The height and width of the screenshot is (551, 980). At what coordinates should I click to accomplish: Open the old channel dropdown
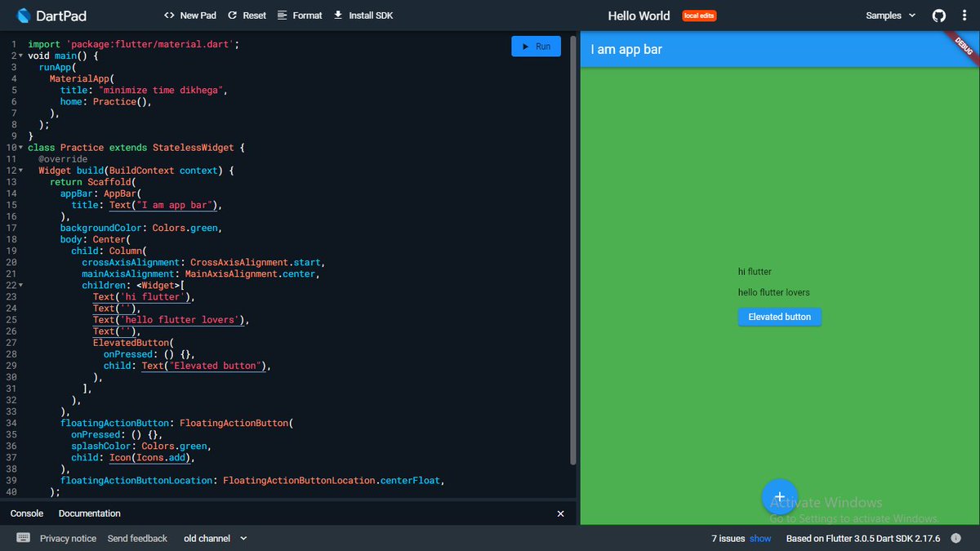215,538
